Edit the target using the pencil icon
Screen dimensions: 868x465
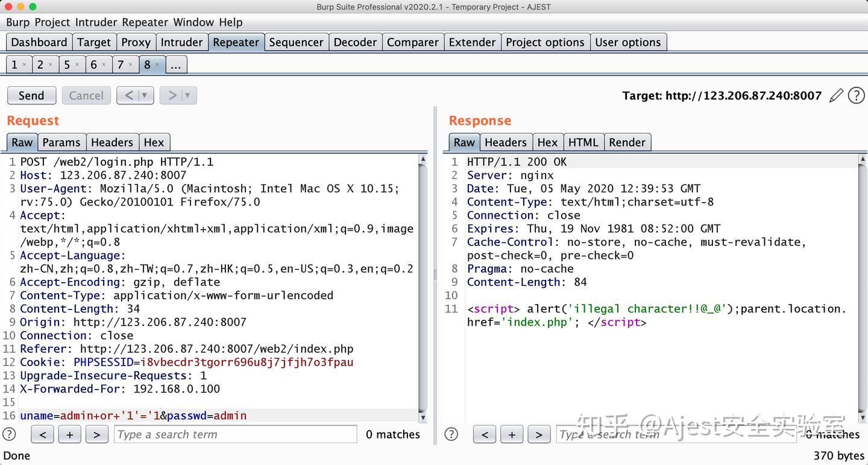[837, 95]
